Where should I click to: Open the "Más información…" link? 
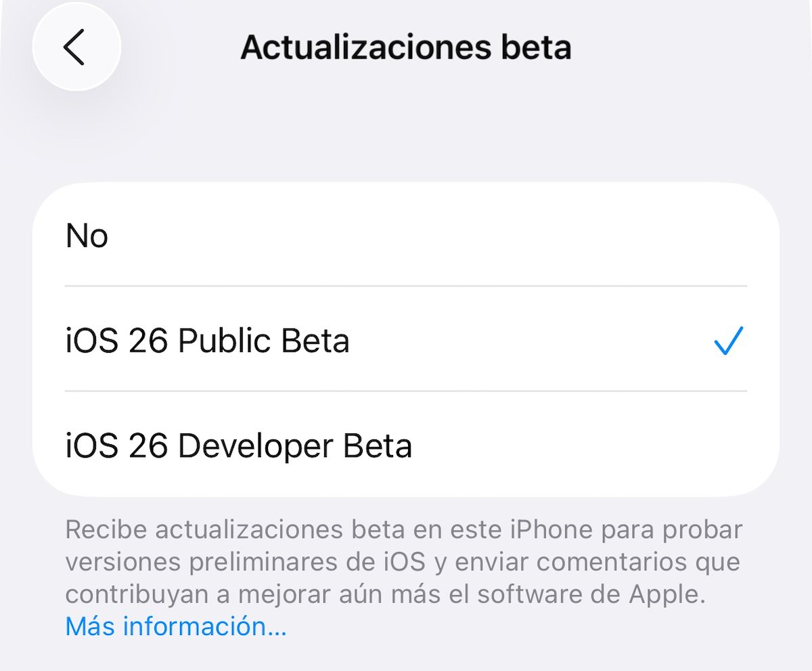(x=176, y=626)
